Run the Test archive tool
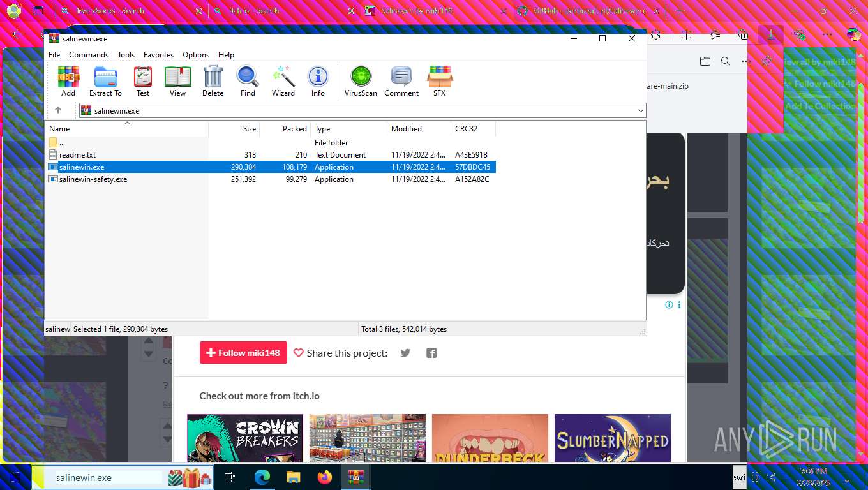 (143, 81)
